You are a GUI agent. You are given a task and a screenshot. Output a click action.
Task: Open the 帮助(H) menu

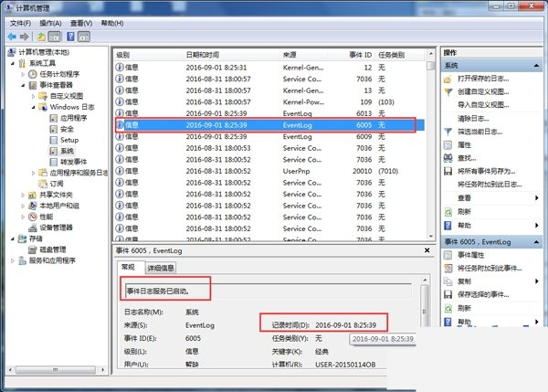tap(111, 23)
